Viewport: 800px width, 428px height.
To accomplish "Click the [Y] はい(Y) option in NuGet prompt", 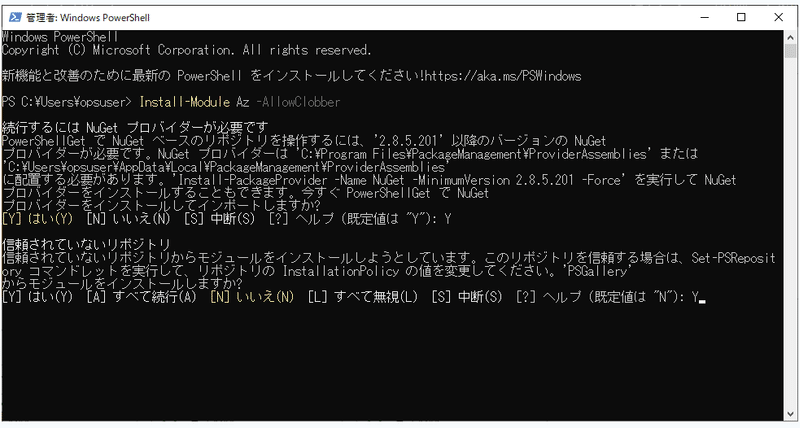I will pos(38,219).
